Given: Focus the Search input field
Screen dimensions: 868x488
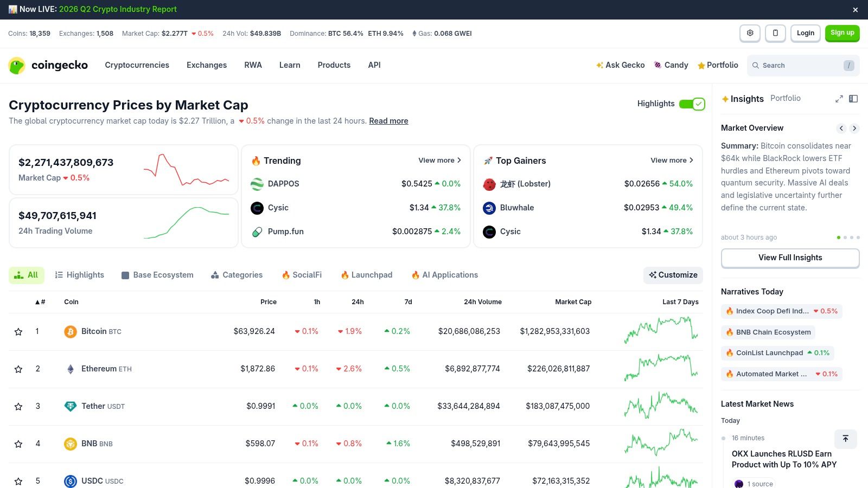Looking at the screenshot, I should [803, 66].
